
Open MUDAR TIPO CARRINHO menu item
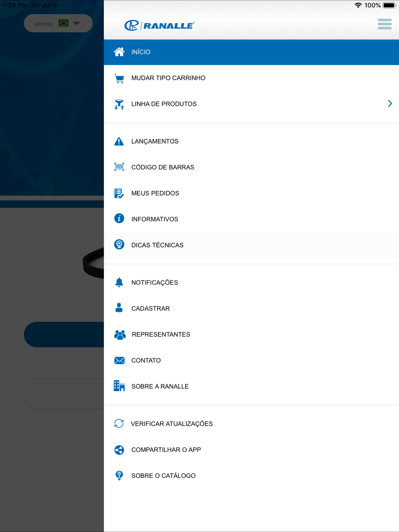click(x=251, y=78)
